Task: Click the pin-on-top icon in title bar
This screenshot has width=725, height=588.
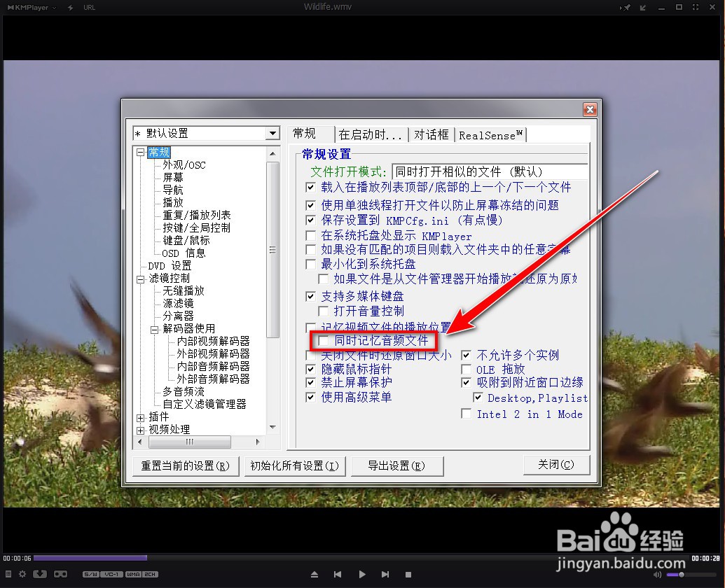Action: point(627,7)
